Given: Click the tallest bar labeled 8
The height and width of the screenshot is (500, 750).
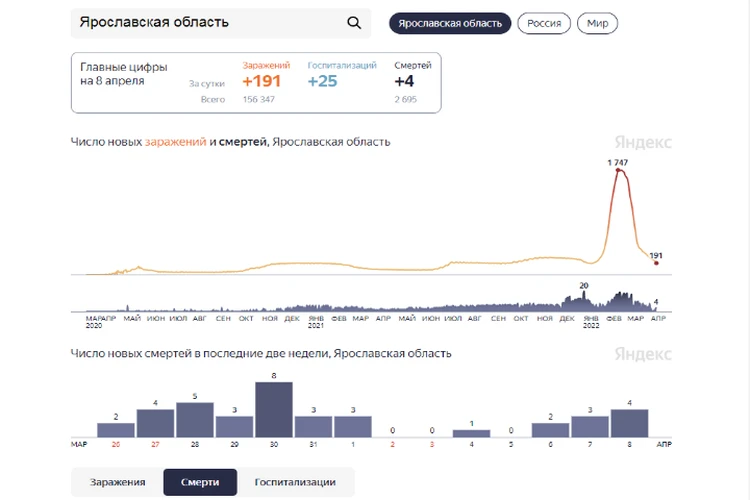Looking at the screenshot, I should (274, 410).
